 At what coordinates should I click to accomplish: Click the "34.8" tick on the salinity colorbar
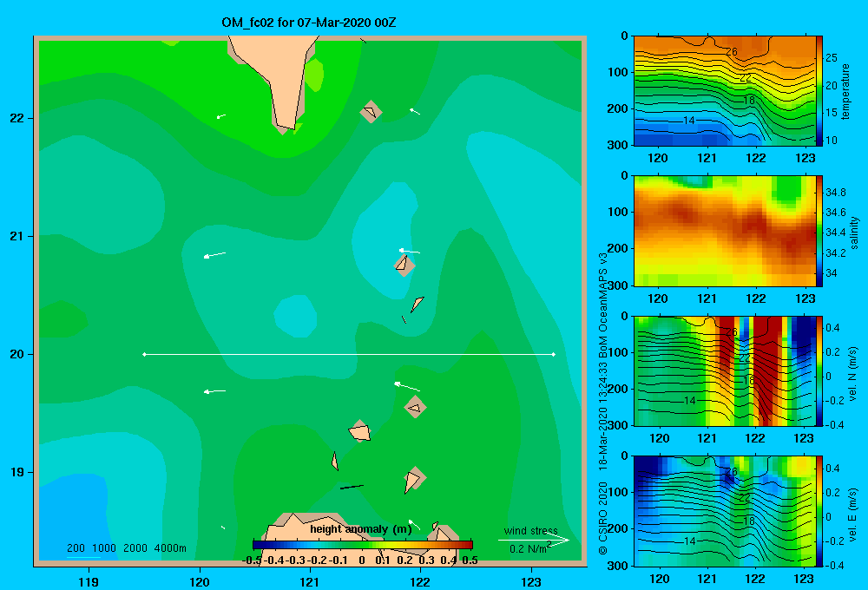835,193
